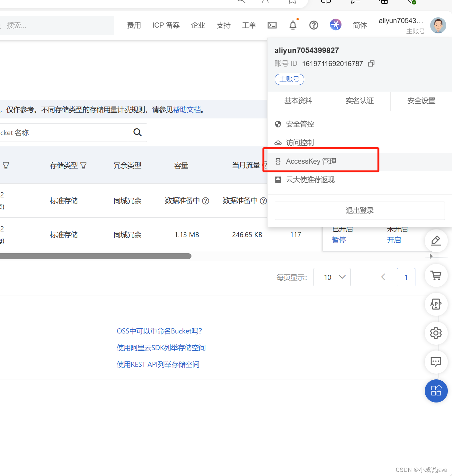Image resolution: width=452 pixels, height=476 pixels.
Task: Click 开启 to enable the feature
Action: (394, 240)
